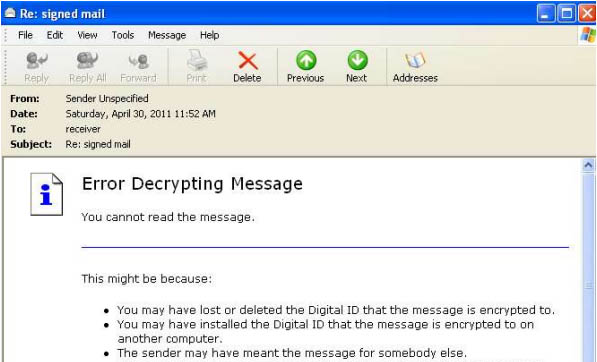Click the Forward toolbar icon
This screenshot has width=597, height=362.
click(138, 61)
